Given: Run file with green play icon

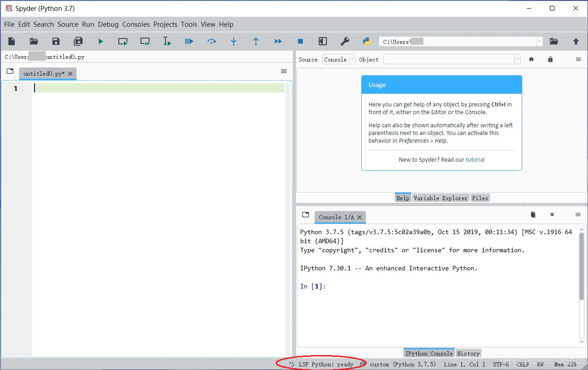Looking at the screenshot, I should pyautogui.click(x=101, y=41).
